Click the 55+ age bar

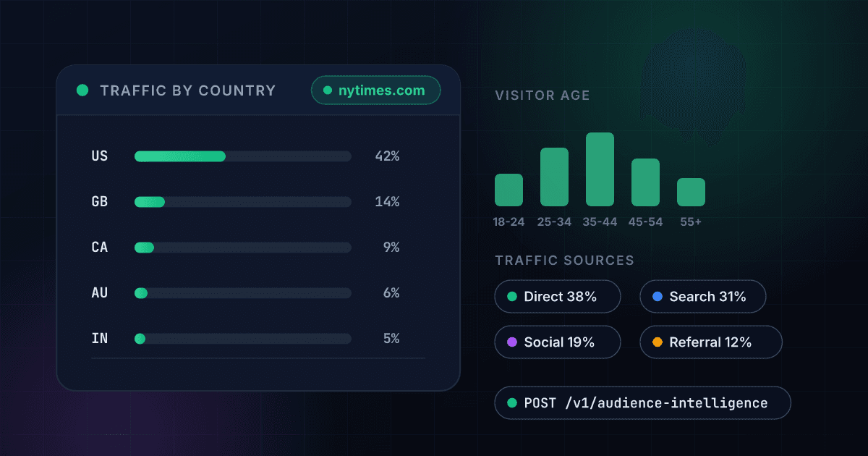click(x=691, y=192)
